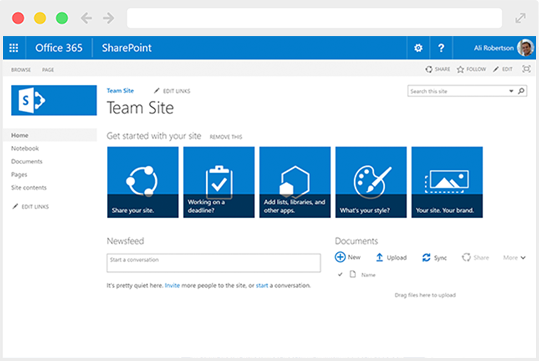The image size is (539, 361).
Task: Open Documents in the left navigation
Action: click(x=27, y=161)
